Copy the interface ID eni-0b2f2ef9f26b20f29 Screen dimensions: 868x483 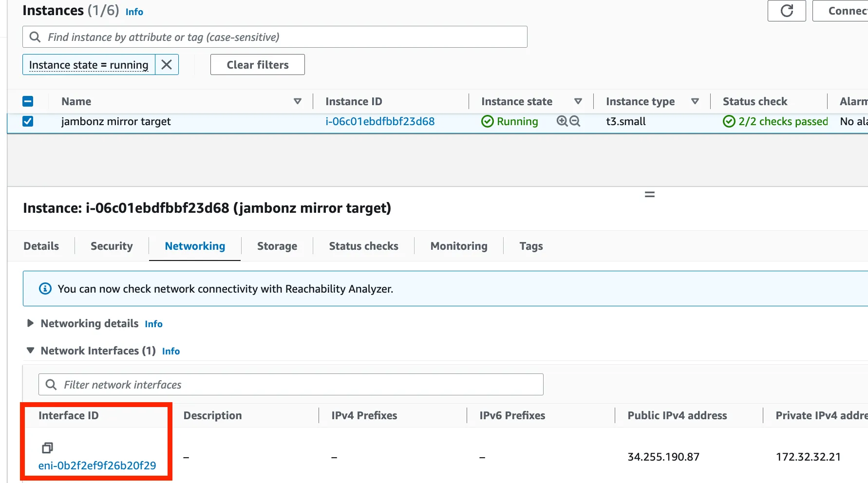(x=47, y=447)
